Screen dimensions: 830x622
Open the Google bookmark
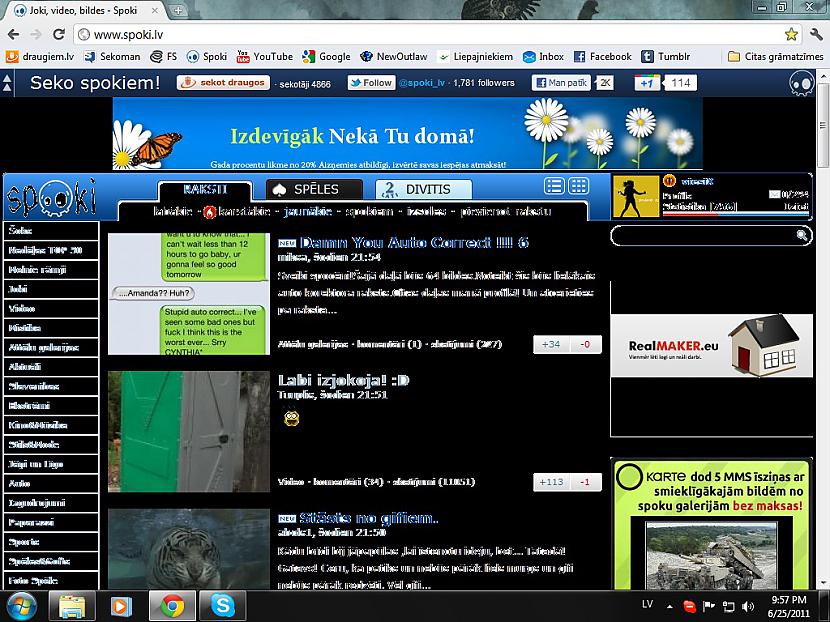(x=326, y=56)
